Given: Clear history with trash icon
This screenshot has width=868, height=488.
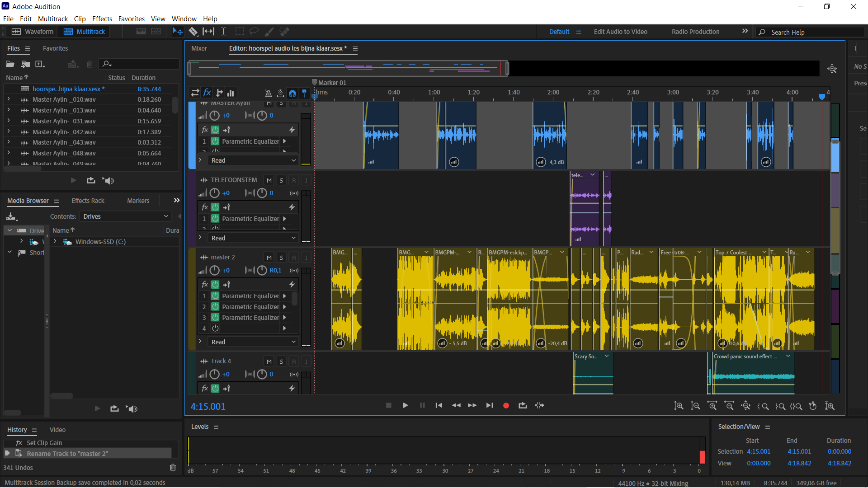Looking at the screenshot, I should click(173, 468).
